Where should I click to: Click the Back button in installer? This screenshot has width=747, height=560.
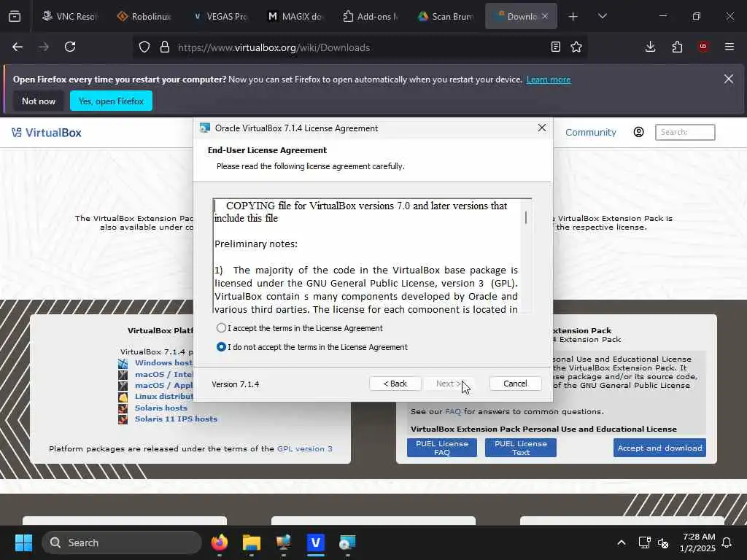click(x=395, y=384)
